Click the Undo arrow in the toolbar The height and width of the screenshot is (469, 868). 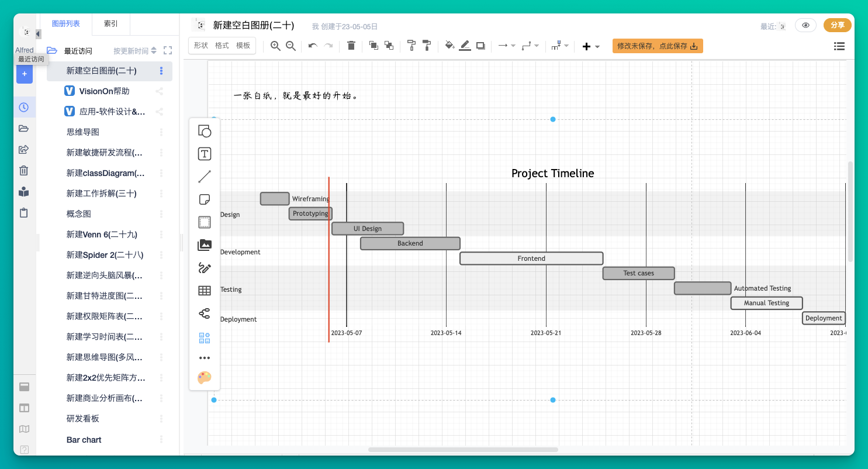pyautogui.click(x=312, y=46)
